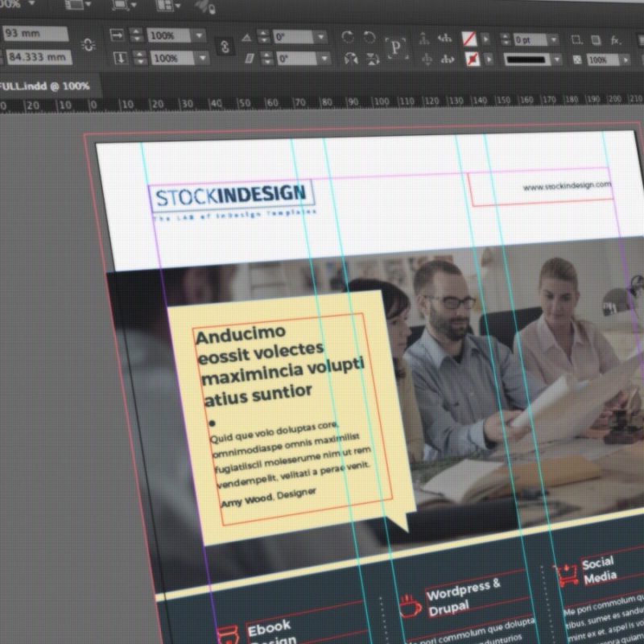Expand the Stroke swatch flyout arrow

(x=489, y=60)
